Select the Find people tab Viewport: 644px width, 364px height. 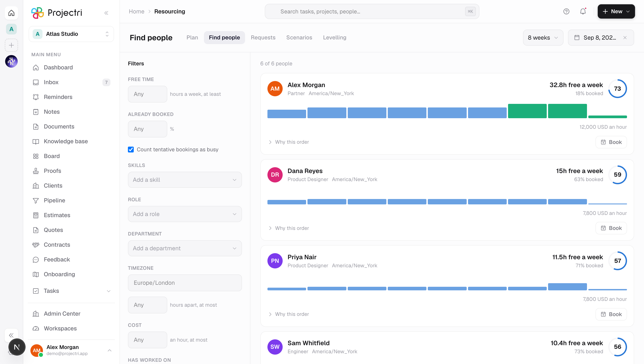(x=225, y=38)
